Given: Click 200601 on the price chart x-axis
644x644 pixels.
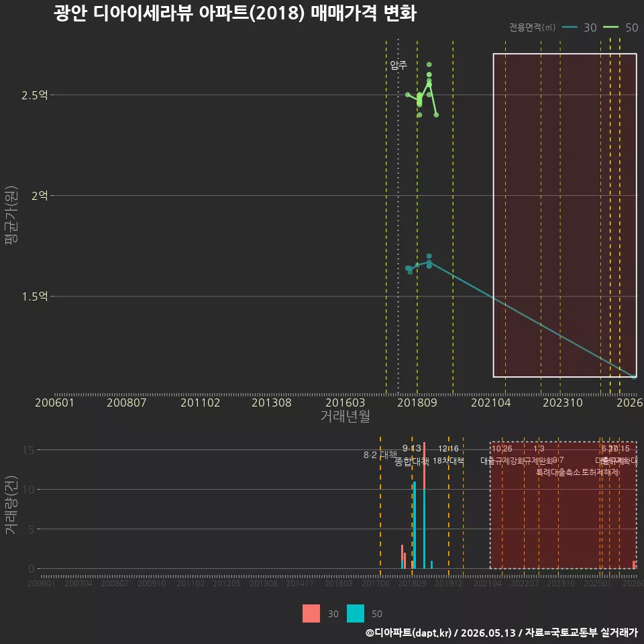Looking at the screenshot, I should (54, 402).
